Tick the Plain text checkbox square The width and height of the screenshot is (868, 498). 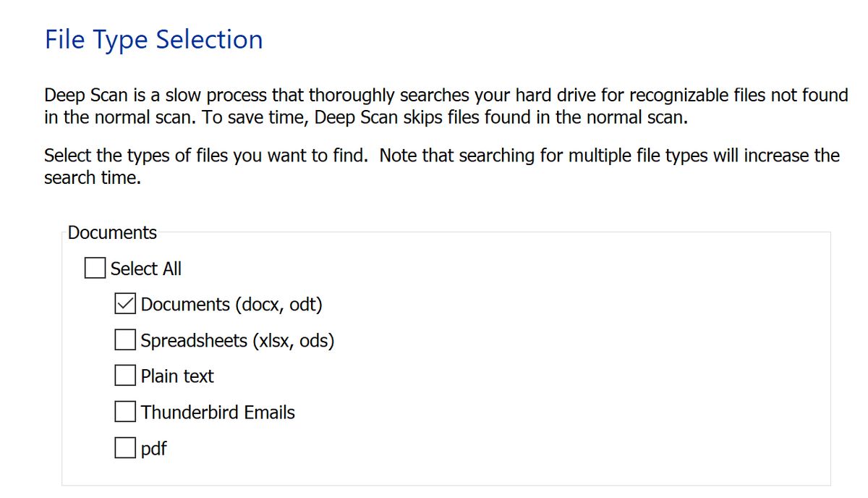pos(125,376)
